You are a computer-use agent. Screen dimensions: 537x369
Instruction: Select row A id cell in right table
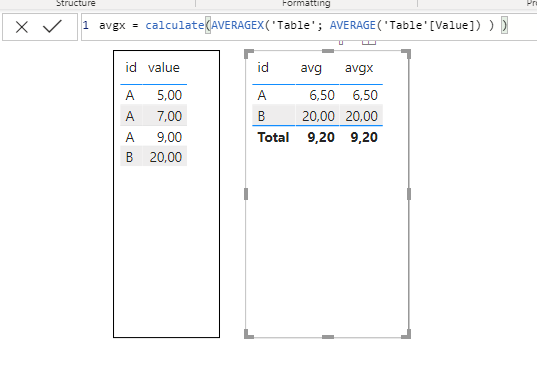(262, 95)
